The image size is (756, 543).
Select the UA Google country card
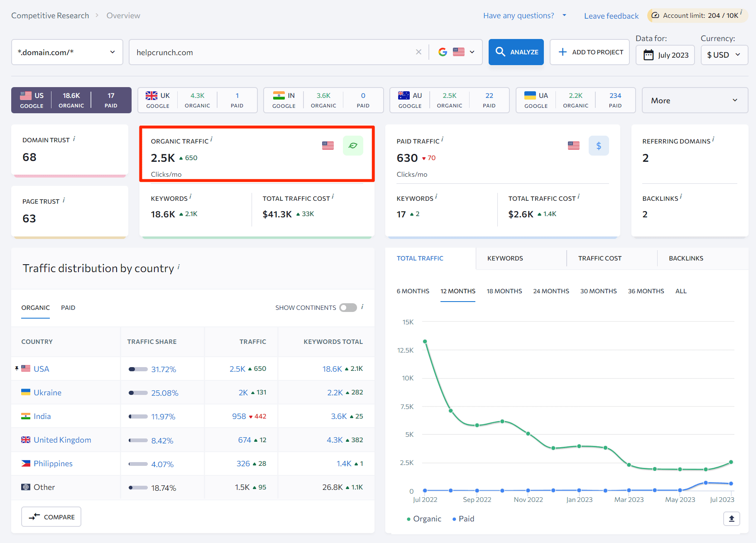point(576,100)
